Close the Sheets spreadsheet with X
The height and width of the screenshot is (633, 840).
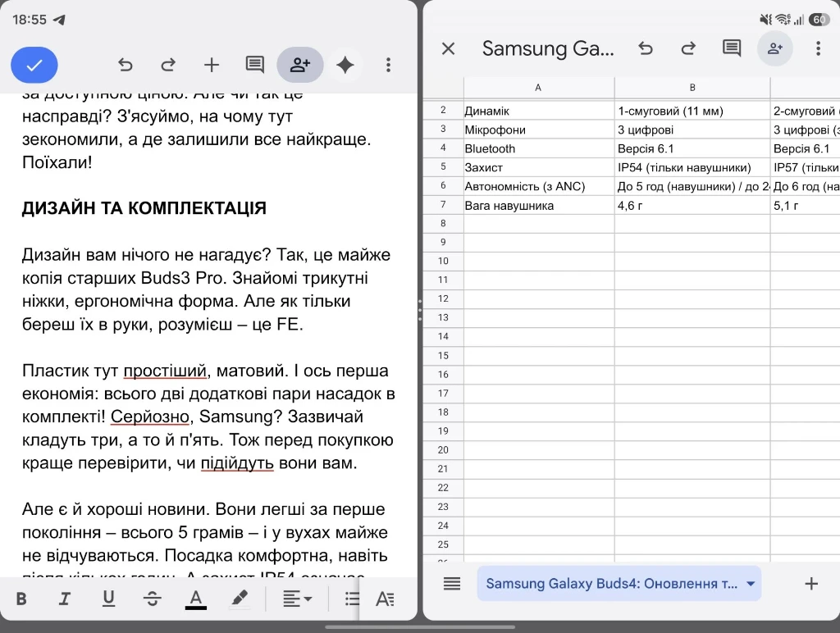point(449,48)
